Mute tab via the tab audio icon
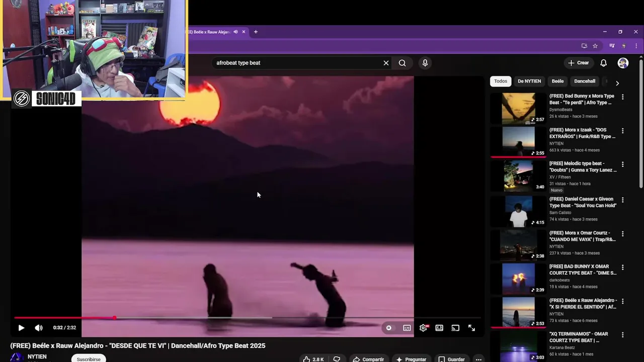Image resolution: width=644 pixels, height=362 pixels. tap(235, 32)
